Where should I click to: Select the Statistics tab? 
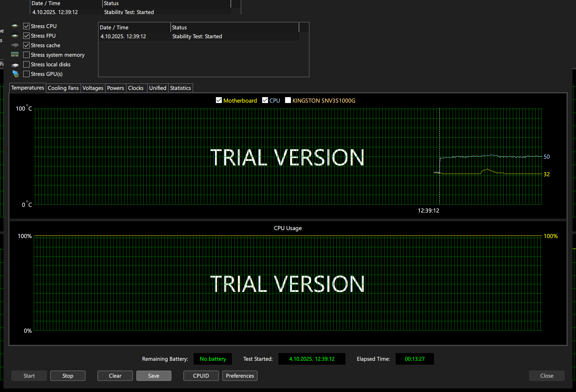pyautogui.click(x=180, y=88)
